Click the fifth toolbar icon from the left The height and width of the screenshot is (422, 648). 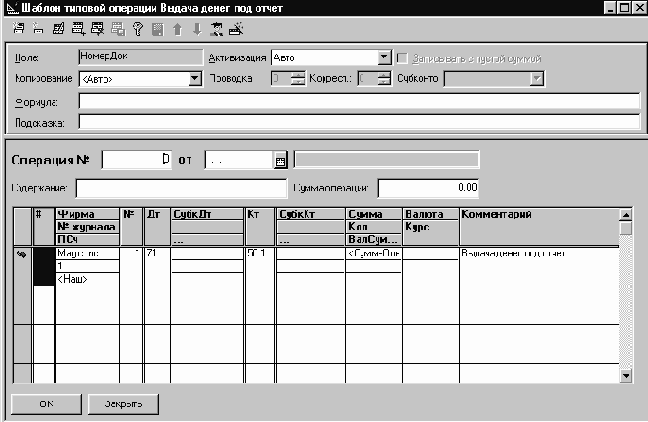coord(97,29)
